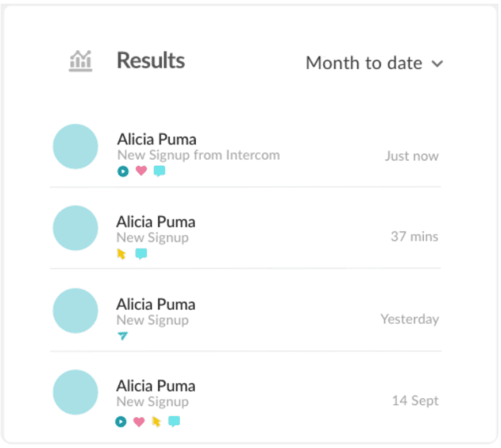Image resolution: width=501 pixels, height=448 pixels.
Task: Click the Results heading
Action: point(151,60)
